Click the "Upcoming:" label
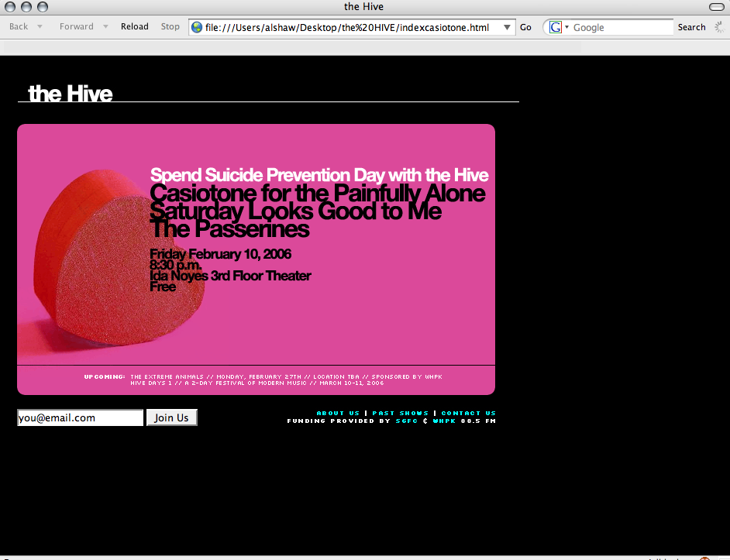The width and height of the screenshot is (730, 560). pyautogui.click(x=105, y=376)
